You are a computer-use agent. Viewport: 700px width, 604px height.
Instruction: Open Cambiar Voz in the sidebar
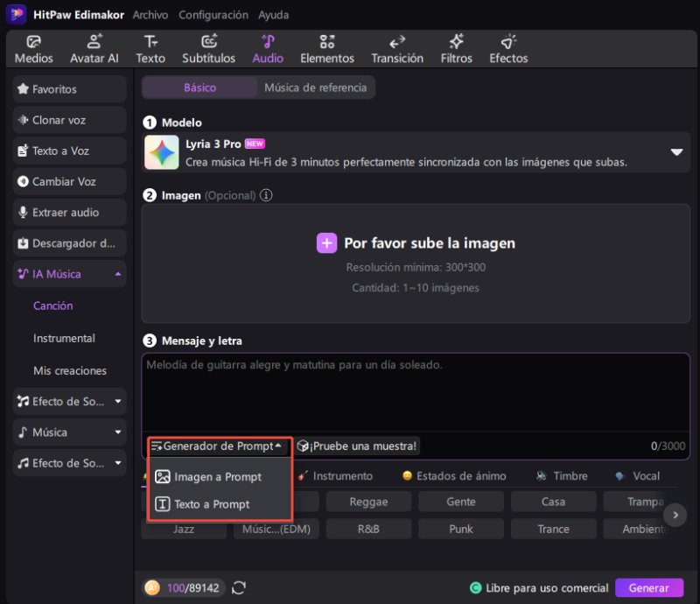(x=70, y=182)
